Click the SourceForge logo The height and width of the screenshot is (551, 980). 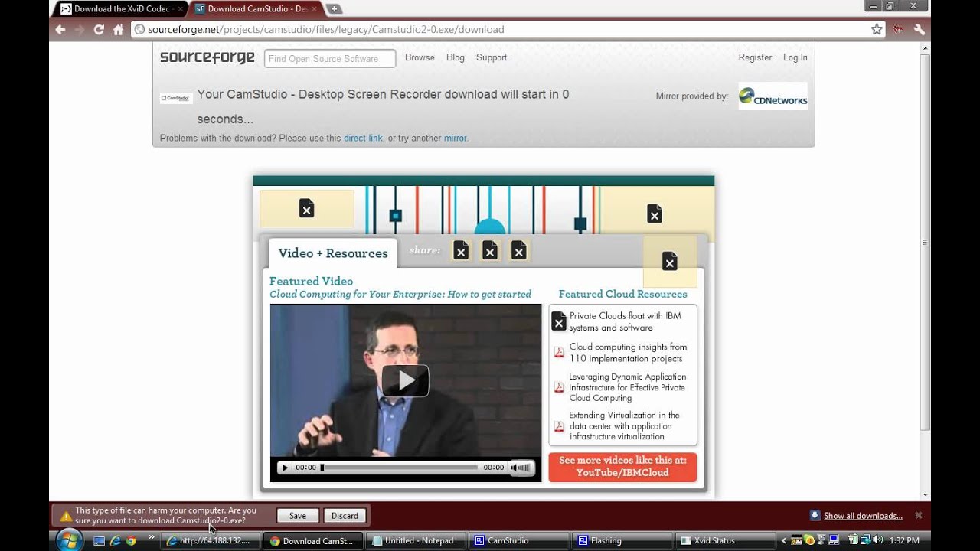click(x=207, y=57)
